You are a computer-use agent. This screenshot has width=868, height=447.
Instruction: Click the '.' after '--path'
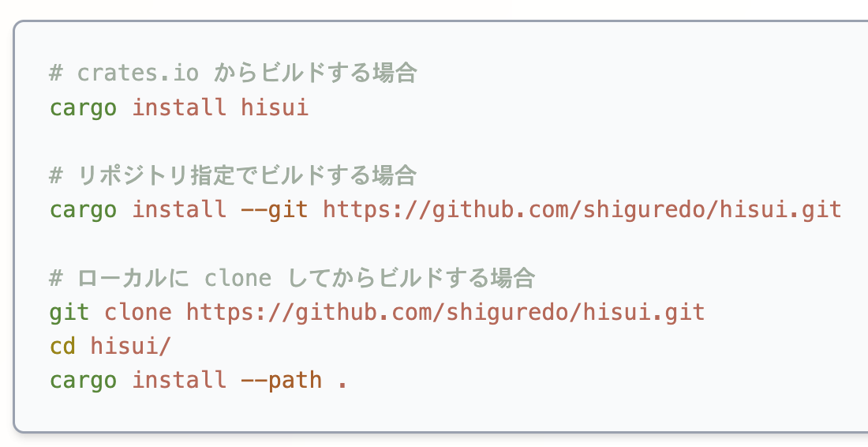click(342, 381)
